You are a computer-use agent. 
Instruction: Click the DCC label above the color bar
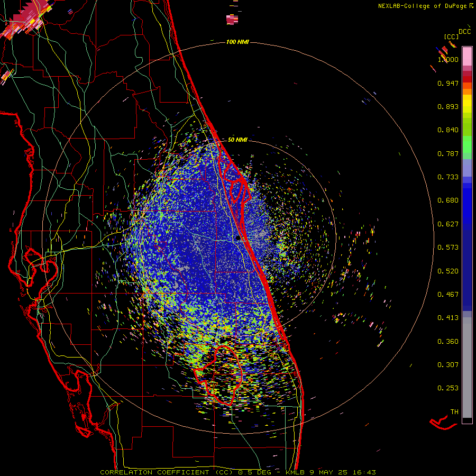point(464,32)
